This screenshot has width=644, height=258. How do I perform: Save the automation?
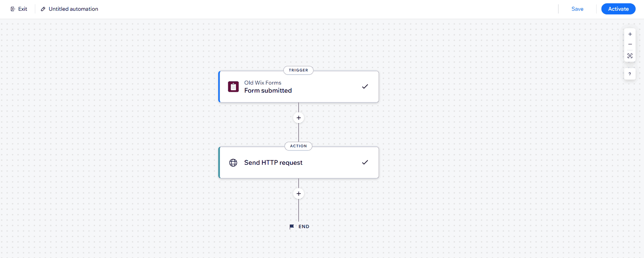point(577,9)
